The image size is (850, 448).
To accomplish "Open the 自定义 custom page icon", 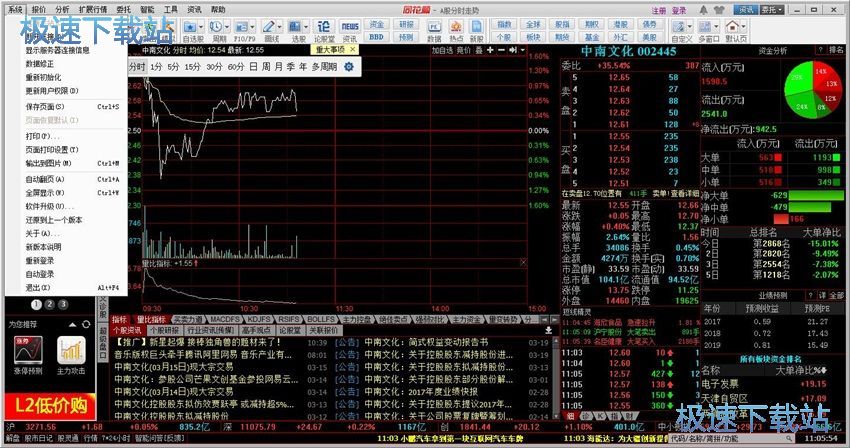I will coord(678,26).
